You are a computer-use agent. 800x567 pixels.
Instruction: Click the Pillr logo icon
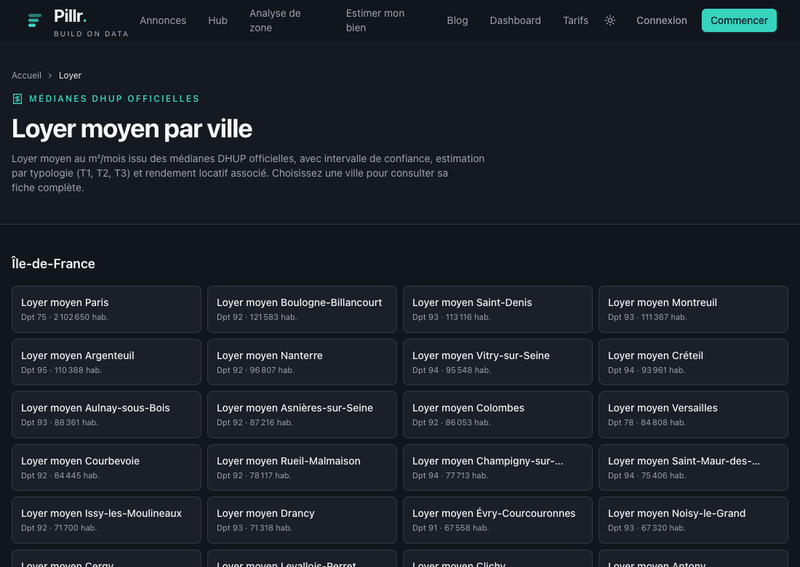tap(34, 20)
